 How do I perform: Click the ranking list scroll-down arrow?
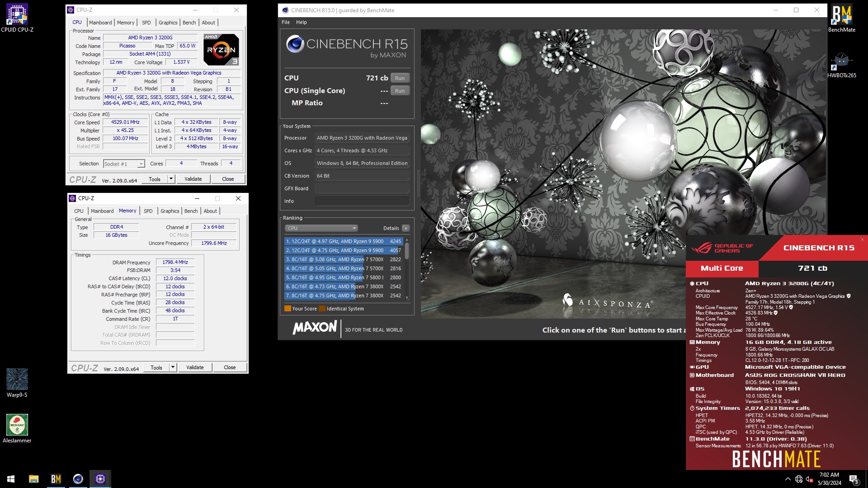click(407, 298)
